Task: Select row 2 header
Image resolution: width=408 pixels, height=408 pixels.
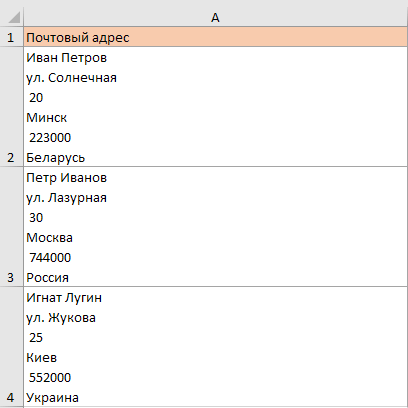Action: tap(11, 107)
